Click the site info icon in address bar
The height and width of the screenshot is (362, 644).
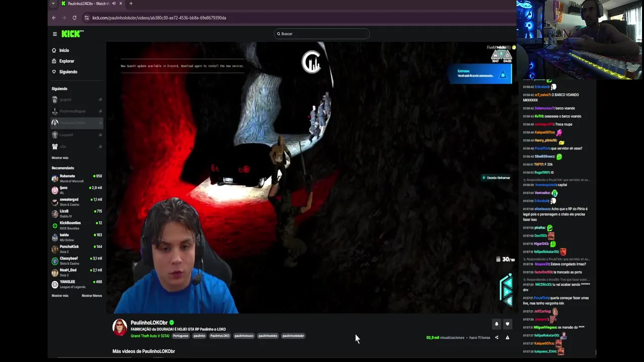point(87,18)
